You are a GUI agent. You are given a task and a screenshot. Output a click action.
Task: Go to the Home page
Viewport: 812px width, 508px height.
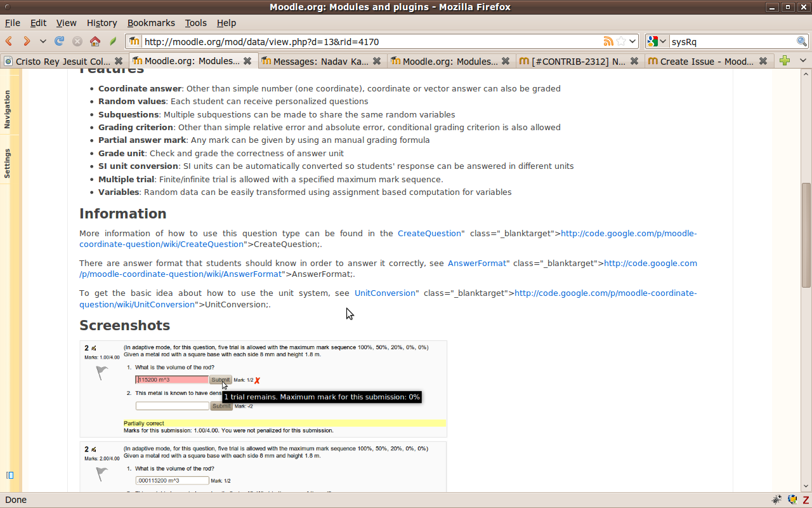[x=95, y=41]
